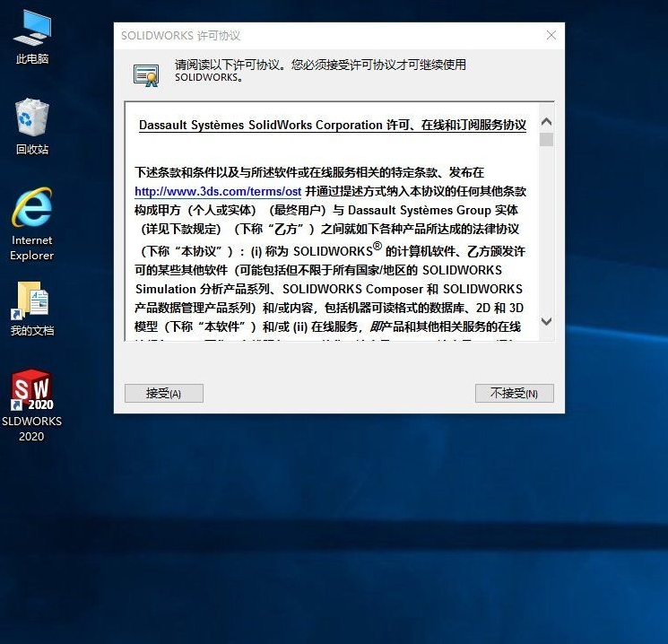
Task: Decline the license with 不接受(N) button
Action: coord(514,393)
